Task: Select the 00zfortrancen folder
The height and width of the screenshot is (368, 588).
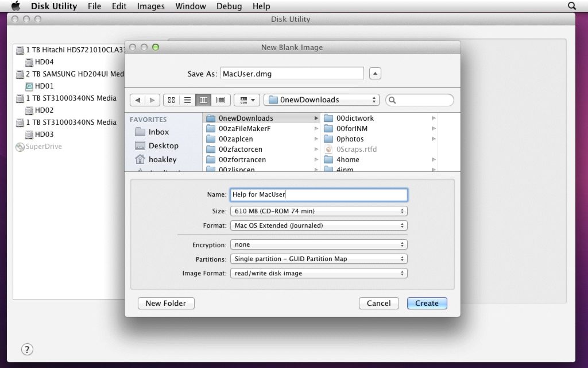Action: [261, 160]
